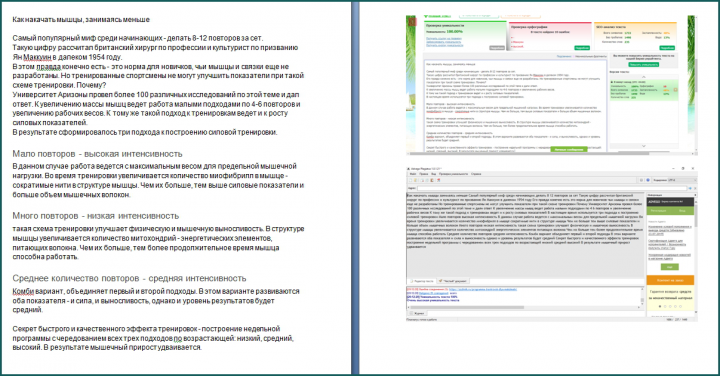Click the blue arrow icon beside the address field
This screenshot has height=376, width=720.
pos(690,188)
